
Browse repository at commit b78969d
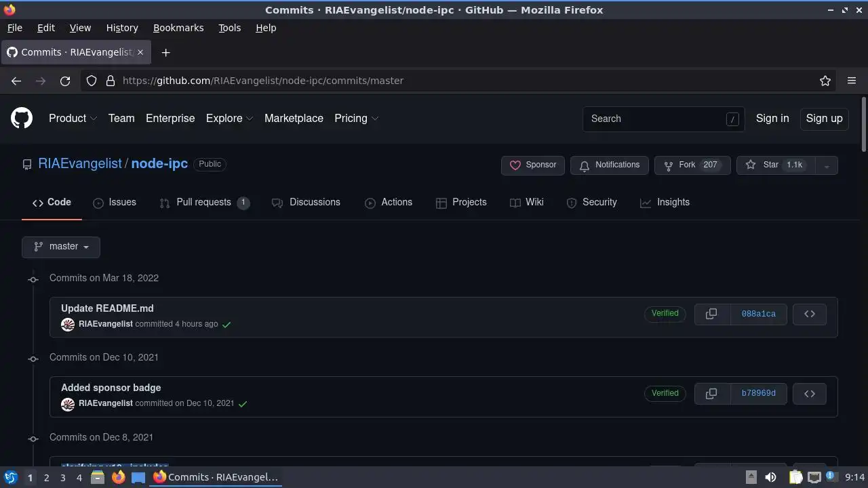[x=810, y=393]
